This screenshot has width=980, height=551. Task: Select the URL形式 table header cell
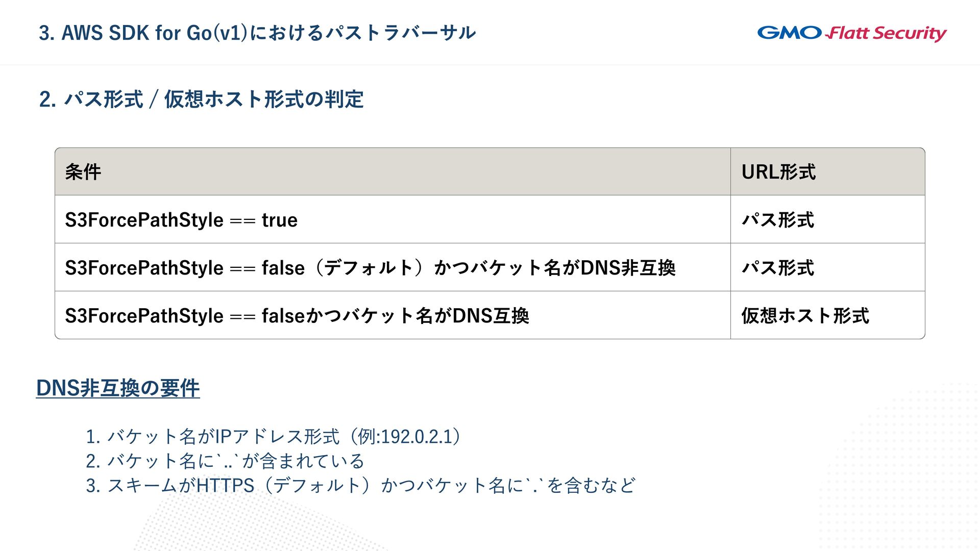[x=778, y=172]
